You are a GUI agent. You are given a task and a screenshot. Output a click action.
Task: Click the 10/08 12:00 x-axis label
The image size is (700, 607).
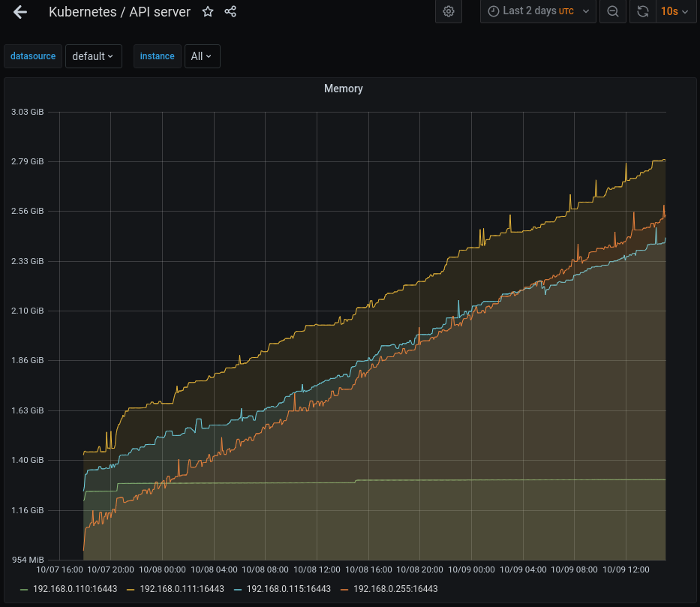point(317,570)
